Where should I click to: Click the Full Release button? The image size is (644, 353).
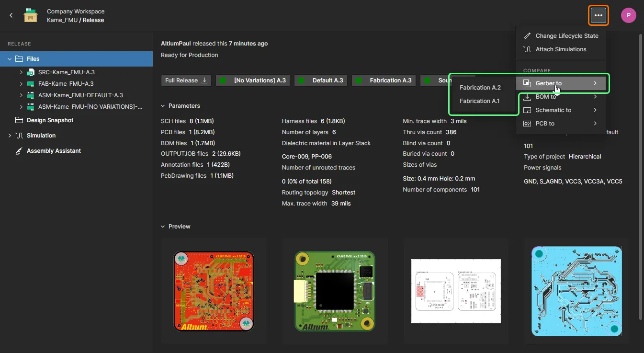tap(186, 80)
